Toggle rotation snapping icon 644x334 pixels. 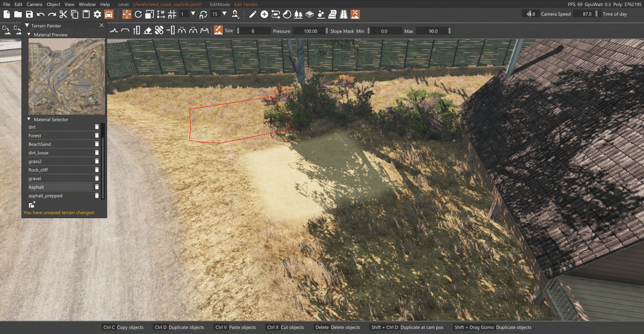[203, 14]
